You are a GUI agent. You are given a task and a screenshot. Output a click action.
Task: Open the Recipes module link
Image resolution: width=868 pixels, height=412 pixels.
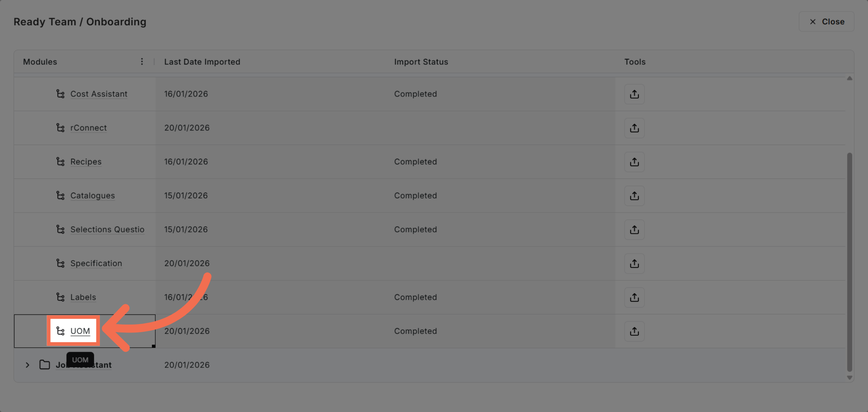tap(86, 162)
